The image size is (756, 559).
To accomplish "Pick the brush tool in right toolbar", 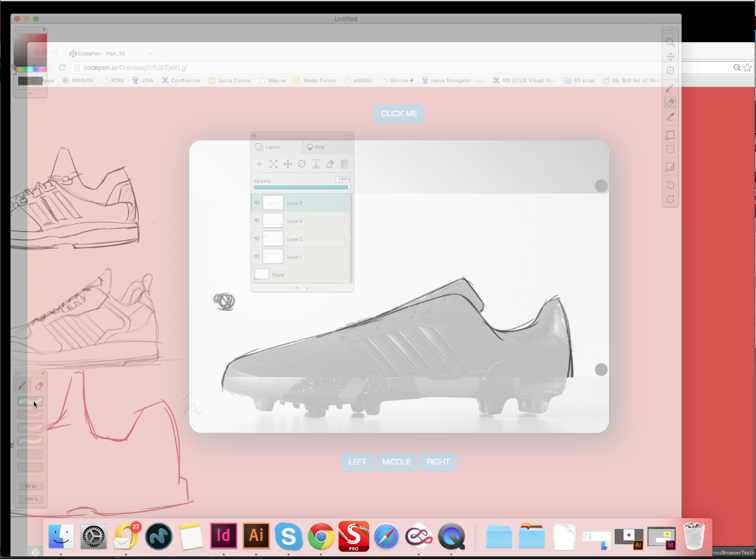I will 670,89.
